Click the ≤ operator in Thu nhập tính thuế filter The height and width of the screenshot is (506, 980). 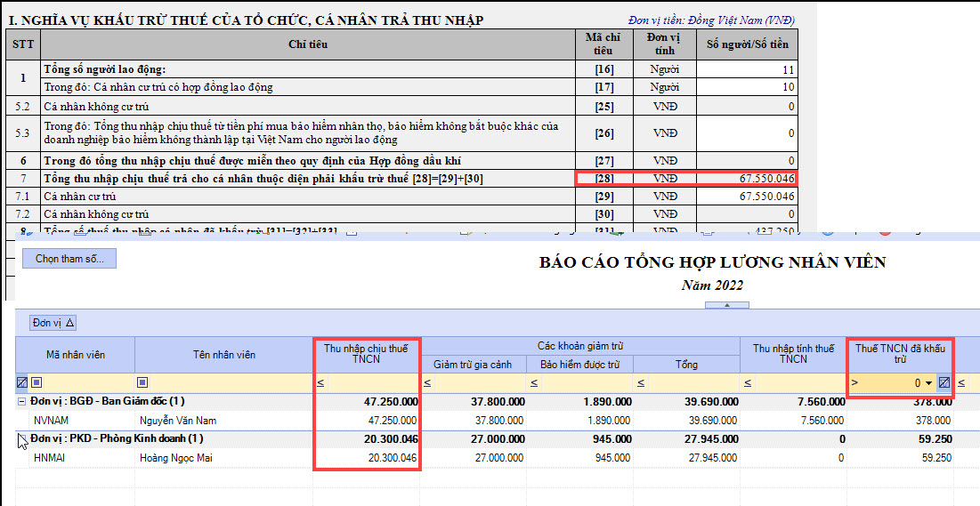tap(747, 383)
